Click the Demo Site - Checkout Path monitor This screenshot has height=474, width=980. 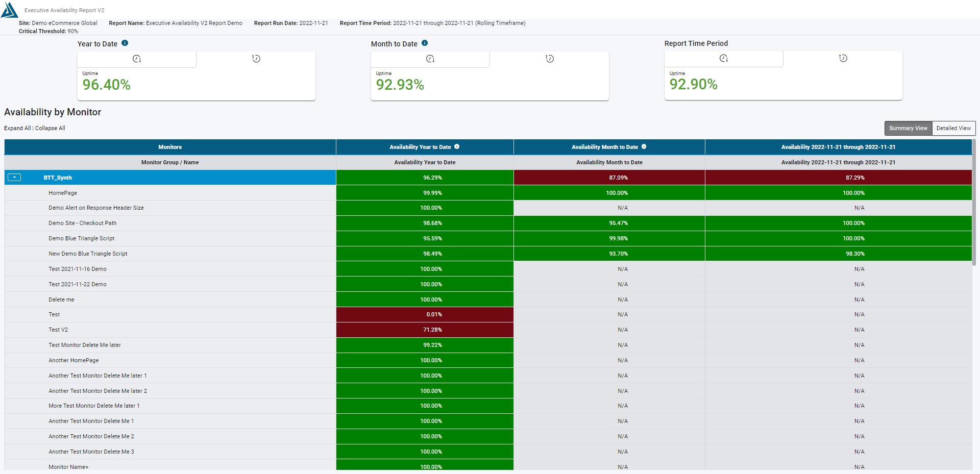point(83,223)
